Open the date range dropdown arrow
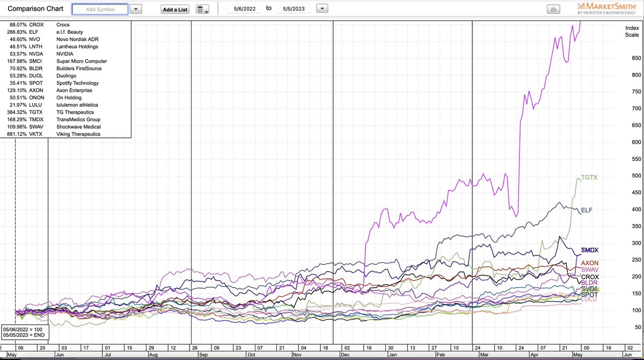The width and height of the screenshot is (644, 360). click(322, 9)
